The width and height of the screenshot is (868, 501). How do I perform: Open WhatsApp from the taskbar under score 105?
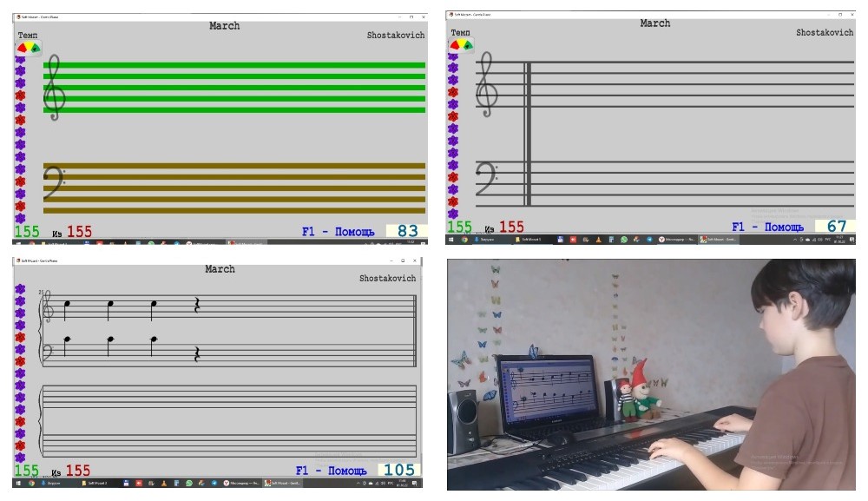189,483
